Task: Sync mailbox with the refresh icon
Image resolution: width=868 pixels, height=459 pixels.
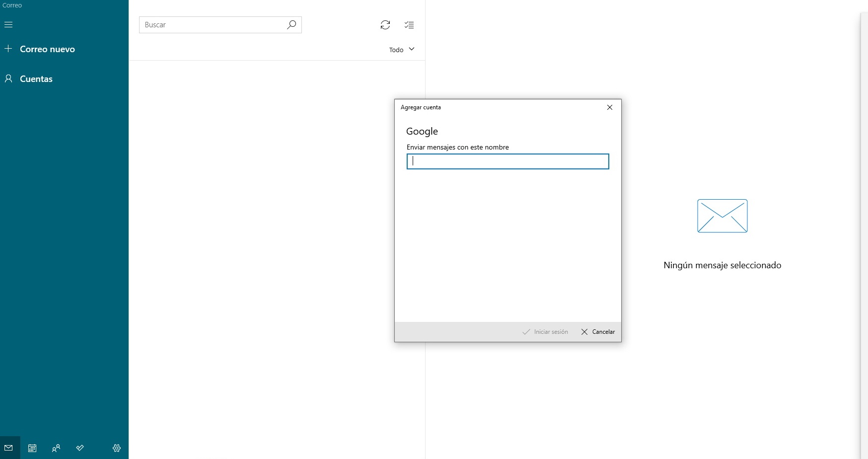Action: pos(385,25)
